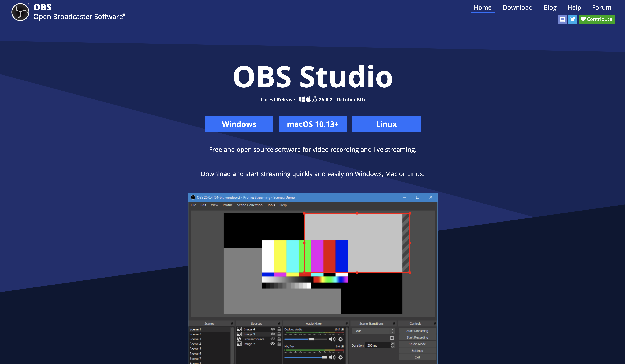Increase Duration with the up stepper arrow

[x=393, y=344]
